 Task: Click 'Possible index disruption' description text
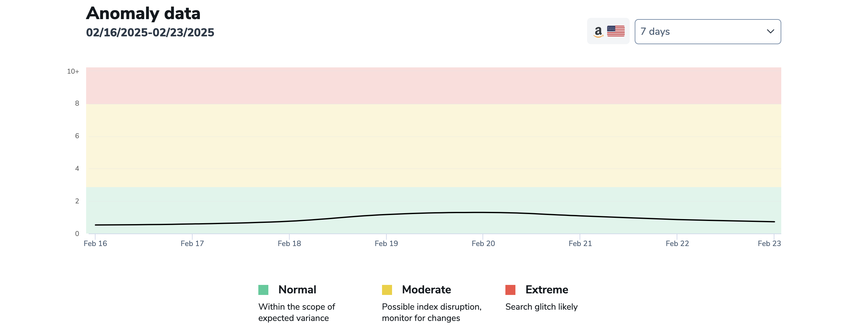coord(431,307)
